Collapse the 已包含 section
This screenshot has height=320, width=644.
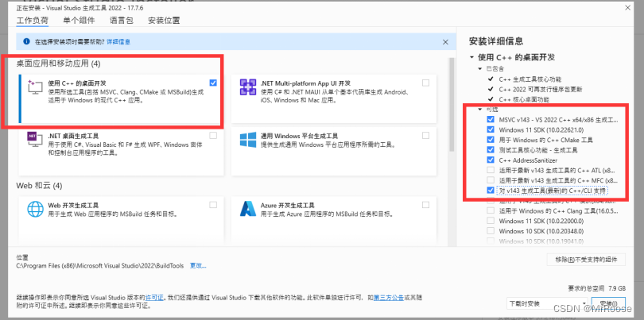click(479, 68)
